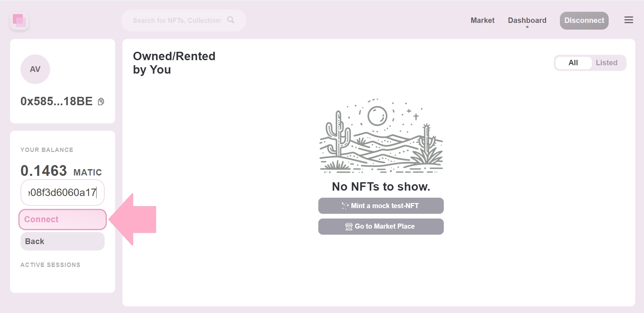Image resolution: width=644 pixels, height=313 pixels.
Task: Copy the wallet address
Action: click(101, 102)
